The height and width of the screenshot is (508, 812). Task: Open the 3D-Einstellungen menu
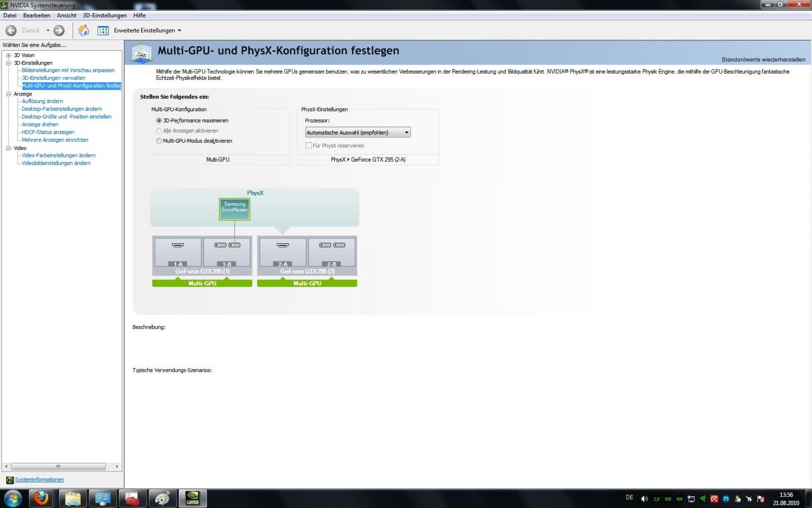105,15
